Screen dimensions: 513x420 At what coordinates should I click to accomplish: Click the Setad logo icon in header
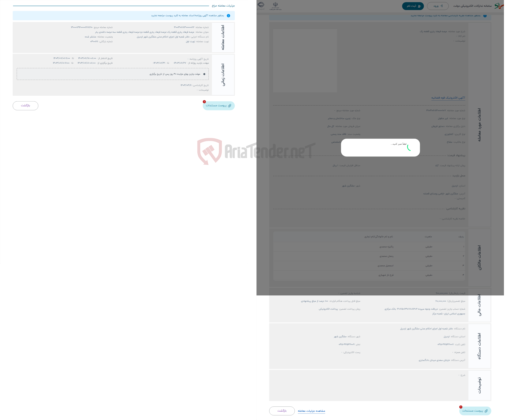tap(499, 6)
